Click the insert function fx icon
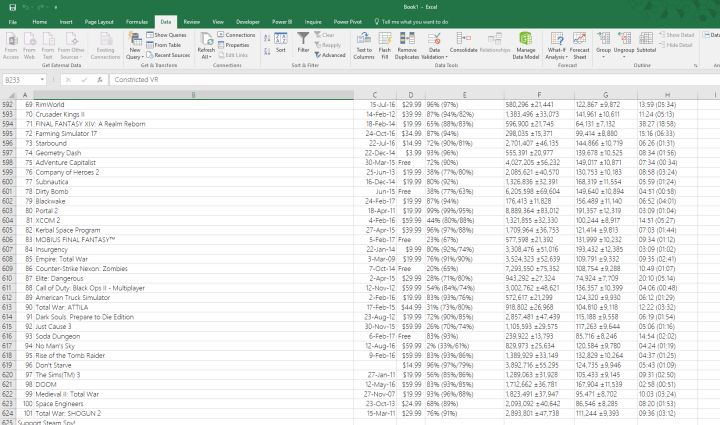Image resolution: width=720 pixels, height=425 pixels. point(100,80)
